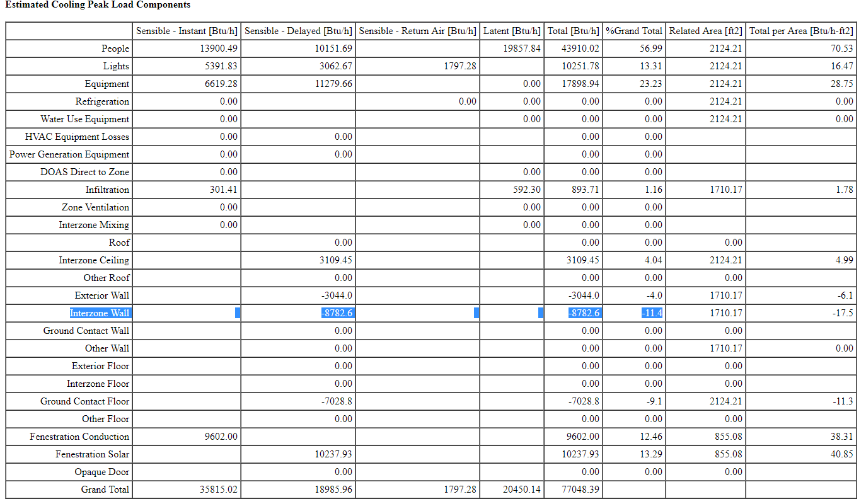The width and height of the screenshot is (866, 504).
Task: Select the Fenestration Conduction row label
Action: pos(79,437)
